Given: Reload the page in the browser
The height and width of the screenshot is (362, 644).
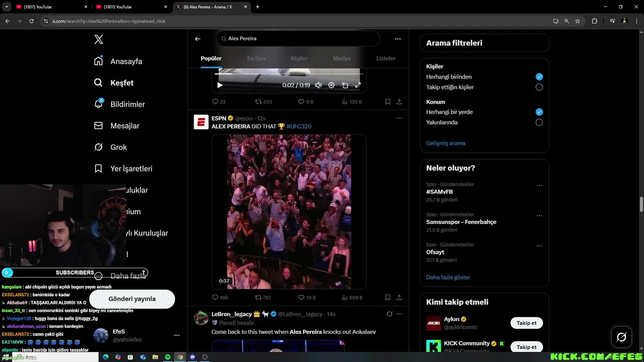Looking at the screenshot, I should (x=31, y=21).
